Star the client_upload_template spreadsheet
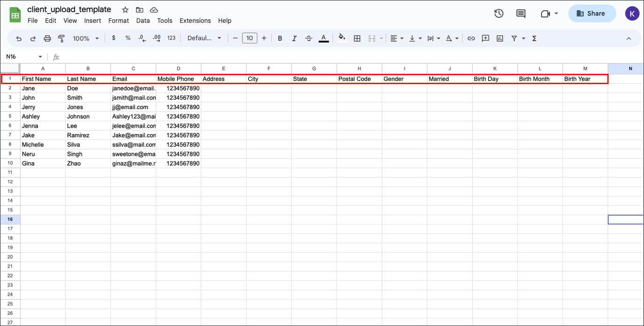This screenshot has height=326, width=644. tap(124, 9)
